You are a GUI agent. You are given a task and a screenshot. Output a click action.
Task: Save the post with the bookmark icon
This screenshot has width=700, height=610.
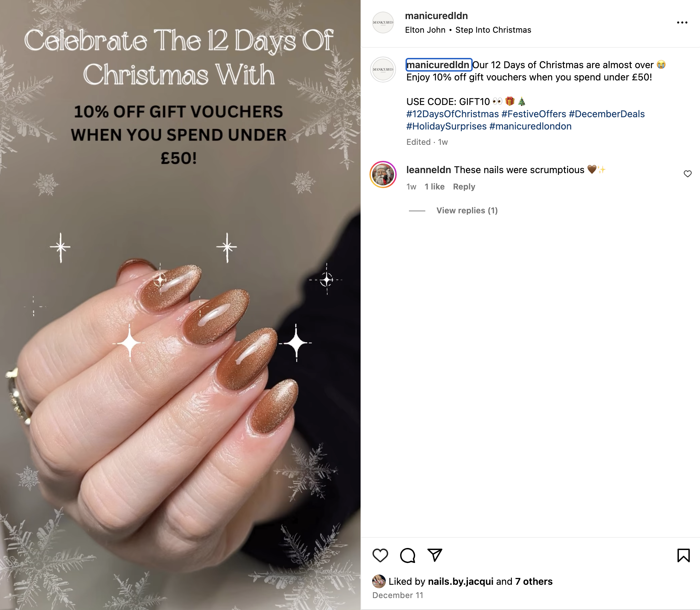pos(683,555)
